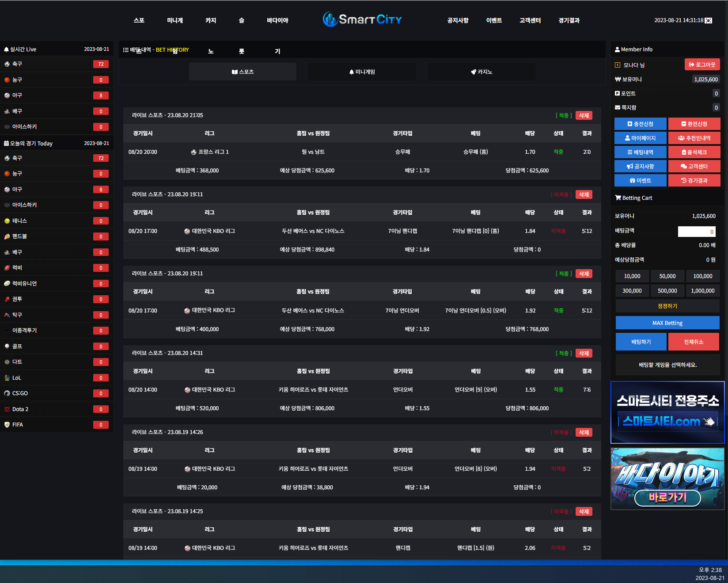Switch to the 미니게임 bet history tab
This screenshot has width=728, height=583.
click(x=362, y=72)
